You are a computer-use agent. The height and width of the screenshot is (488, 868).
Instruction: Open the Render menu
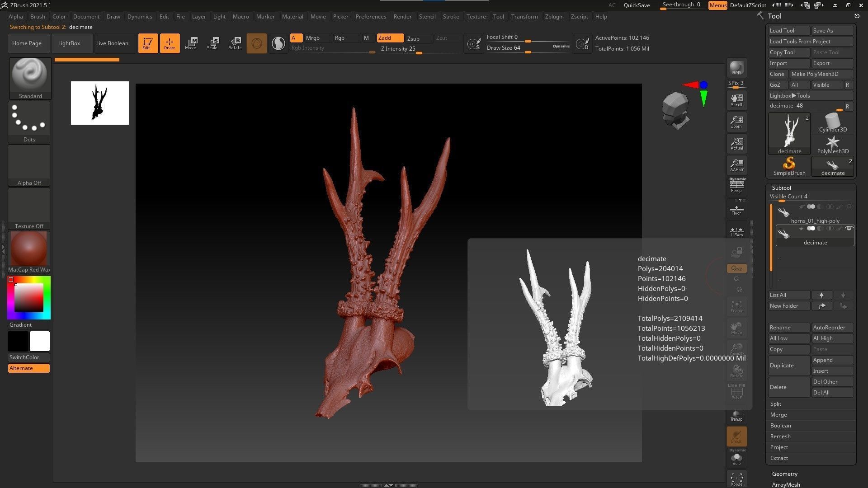pyautogui.click(x=402, y=17)
